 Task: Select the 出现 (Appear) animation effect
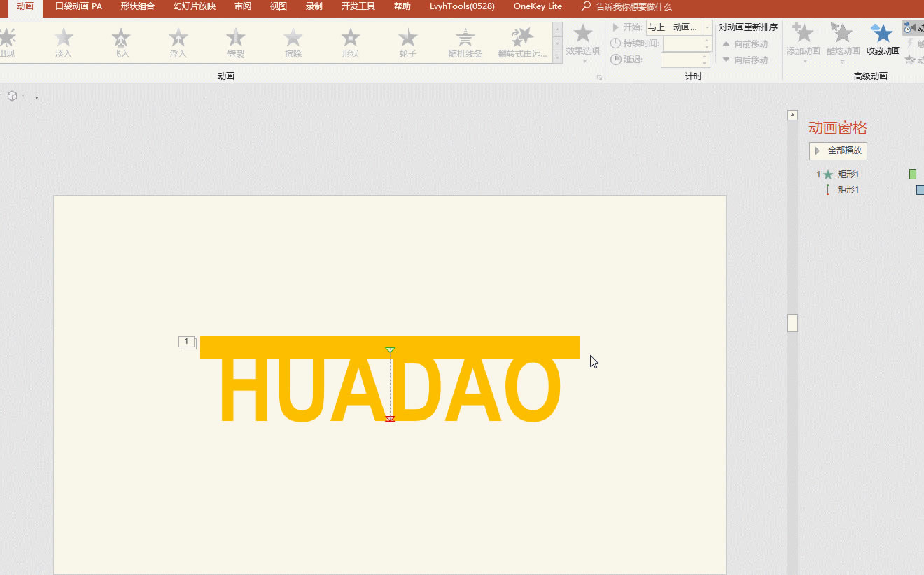pos(6,43)
